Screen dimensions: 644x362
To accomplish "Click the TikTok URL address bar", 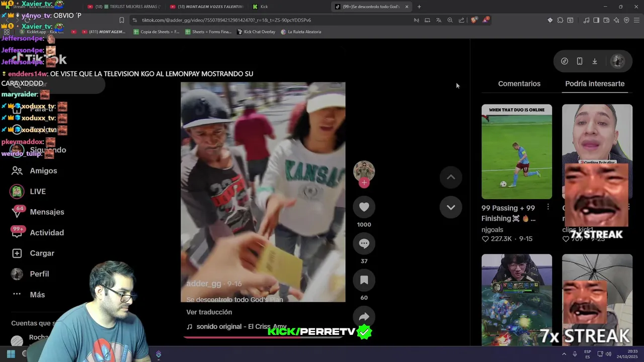I will point(272,20).
